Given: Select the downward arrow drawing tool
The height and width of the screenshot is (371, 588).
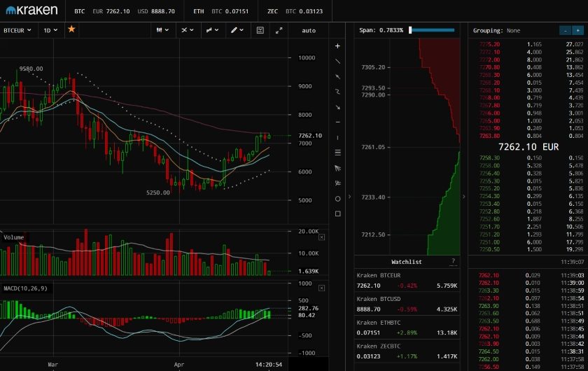Looking at the screenshot, I should [337, 107].
